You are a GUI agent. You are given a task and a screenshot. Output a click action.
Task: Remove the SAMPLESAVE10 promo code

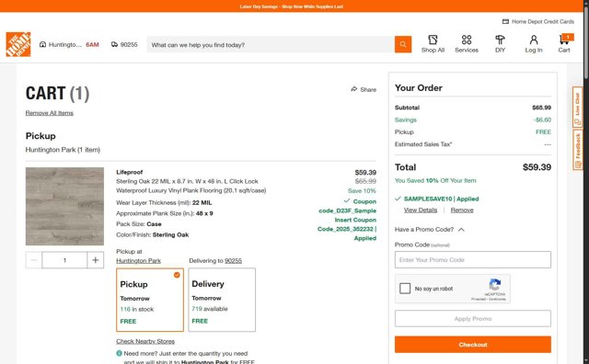click(462, 210)
